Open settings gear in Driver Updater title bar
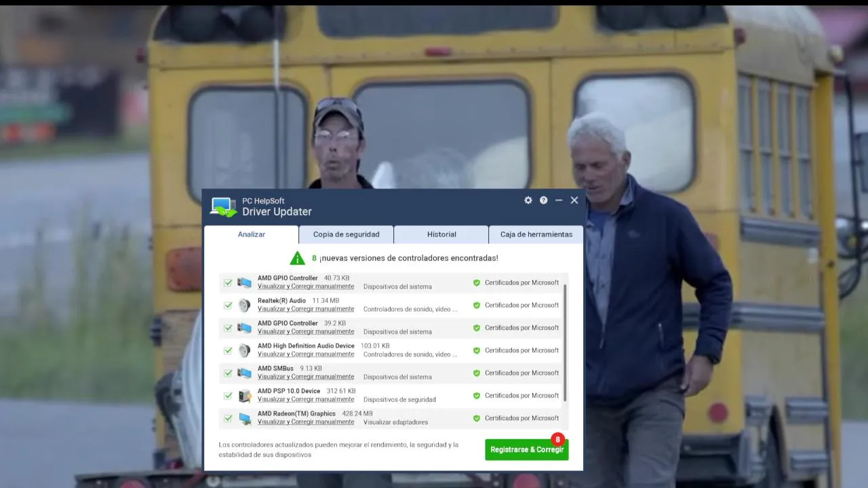Screen dimensions: 868x488 click(528, 200)
